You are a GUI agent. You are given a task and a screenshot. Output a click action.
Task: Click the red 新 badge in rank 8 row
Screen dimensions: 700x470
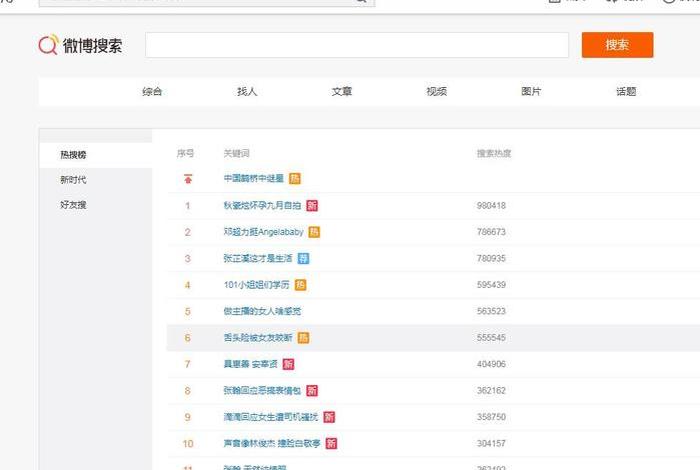pyautogui.click(x=312, y=391)
